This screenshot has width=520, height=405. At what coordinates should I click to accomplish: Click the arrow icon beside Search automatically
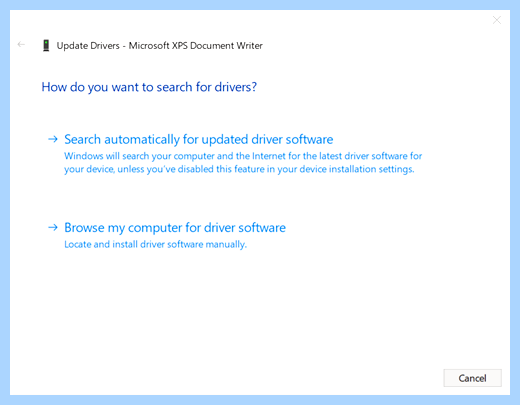point(53,139)
